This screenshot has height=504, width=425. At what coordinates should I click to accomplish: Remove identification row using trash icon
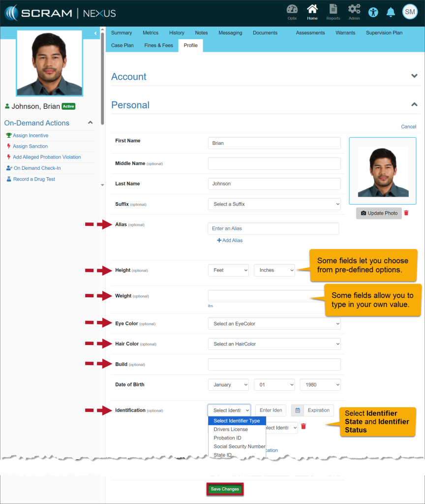tap(304, 427)
